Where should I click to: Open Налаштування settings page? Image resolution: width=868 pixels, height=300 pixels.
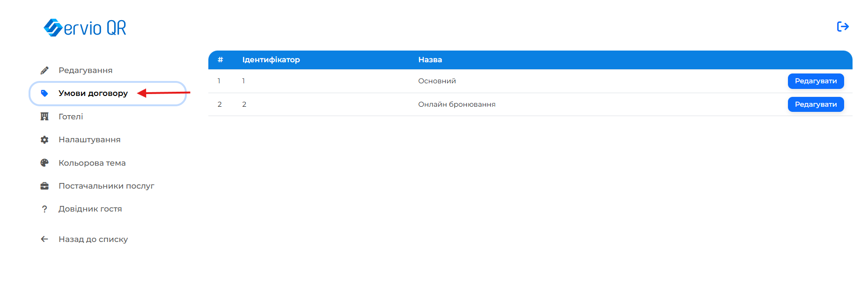(89, 139)
